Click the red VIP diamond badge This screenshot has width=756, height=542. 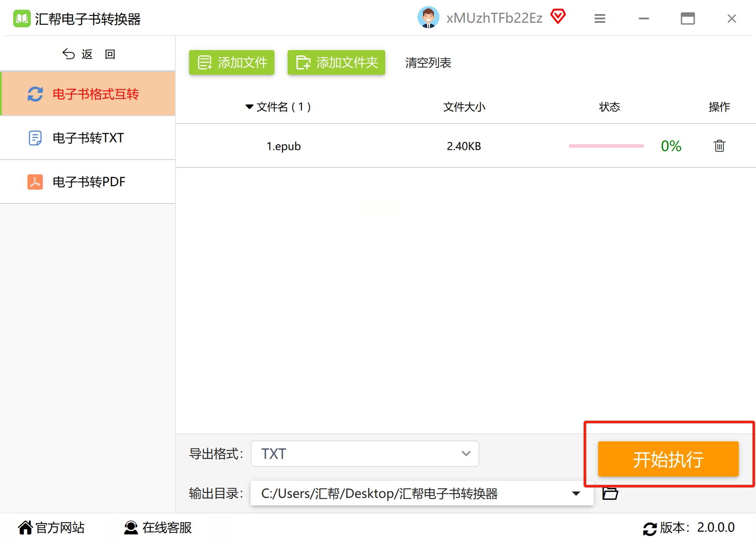[558, 17]
